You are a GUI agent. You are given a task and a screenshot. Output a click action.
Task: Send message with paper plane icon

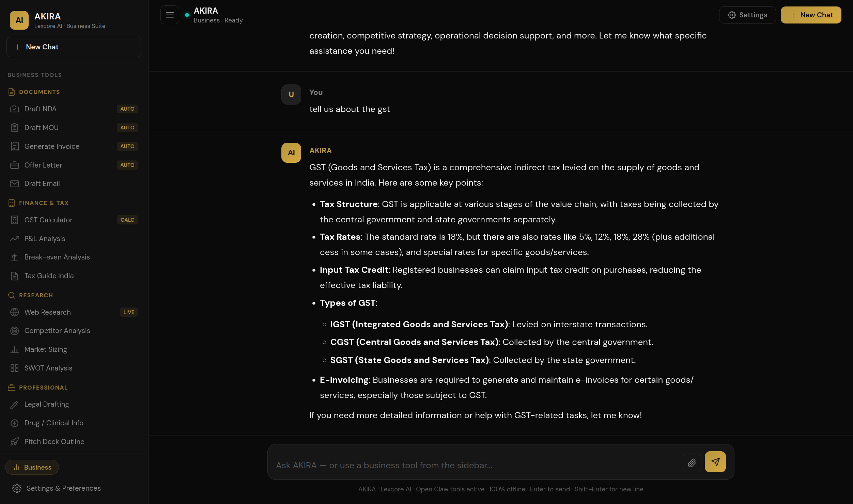715,462
